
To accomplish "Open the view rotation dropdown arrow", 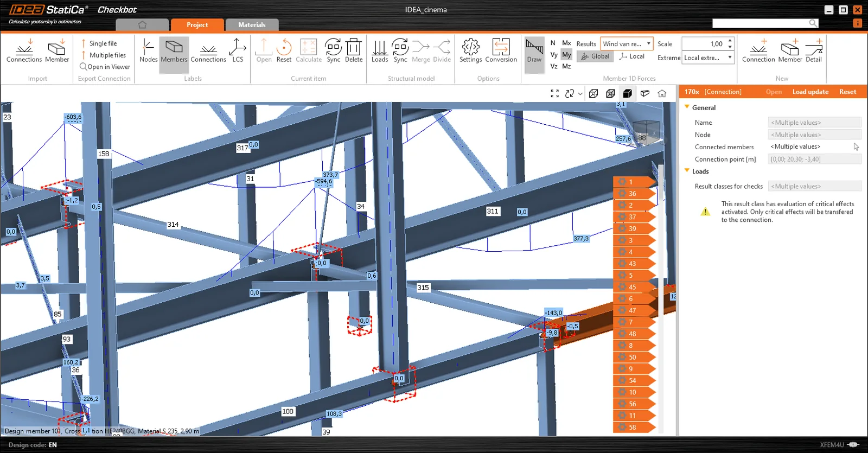I will pyautogui.click(x=580, y=94).
